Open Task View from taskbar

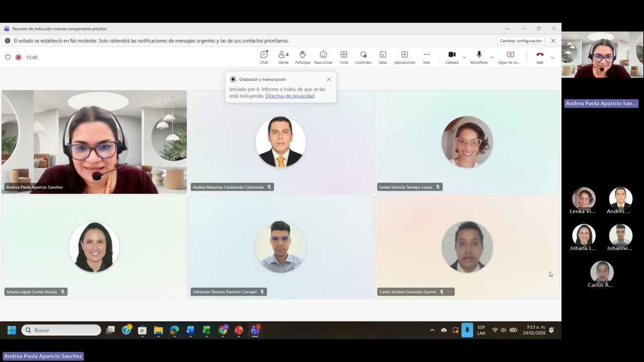pos(111,330)
